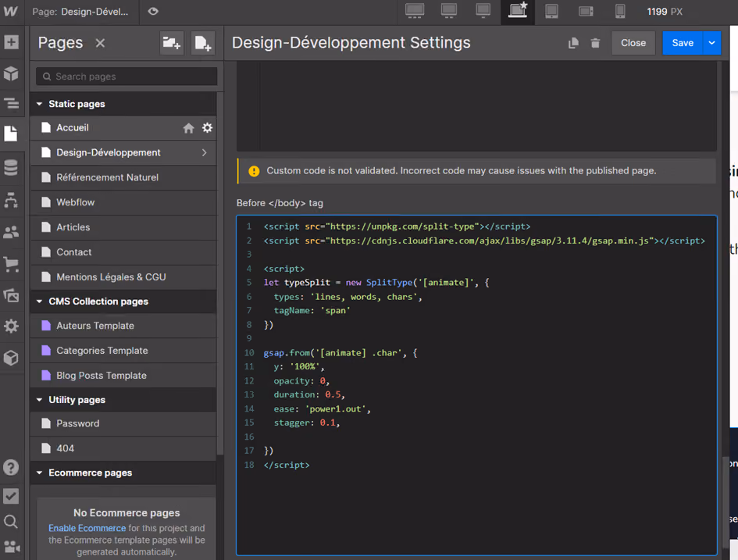This screenshot has height=560, width=738.
Task: Open the Assets images panel
Action: [x=11, y=295]
